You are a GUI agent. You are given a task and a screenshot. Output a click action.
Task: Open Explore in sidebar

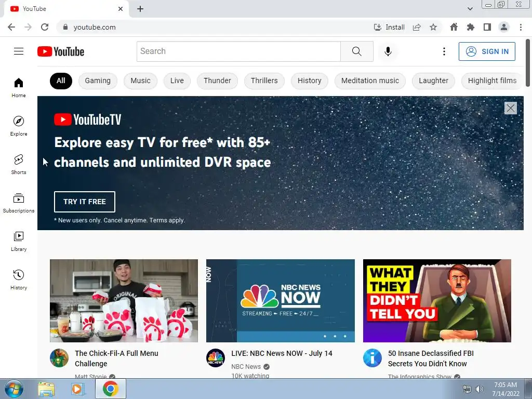point(19,126)
